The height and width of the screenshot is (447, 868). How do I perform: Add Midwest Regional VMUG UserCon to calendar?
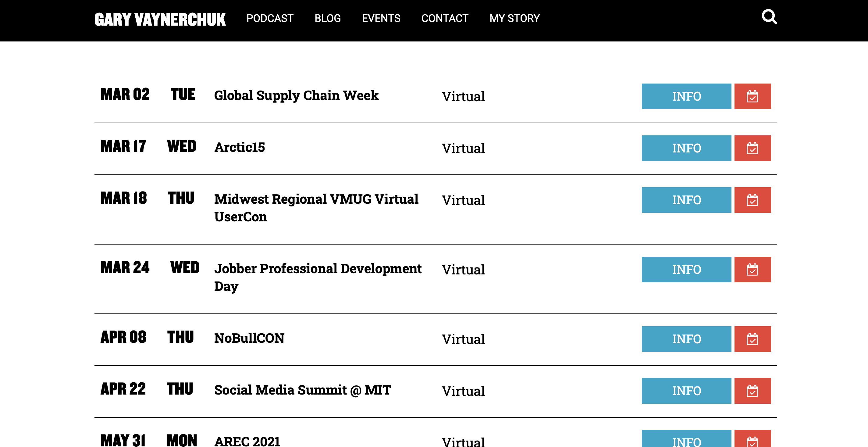(752, 200)
